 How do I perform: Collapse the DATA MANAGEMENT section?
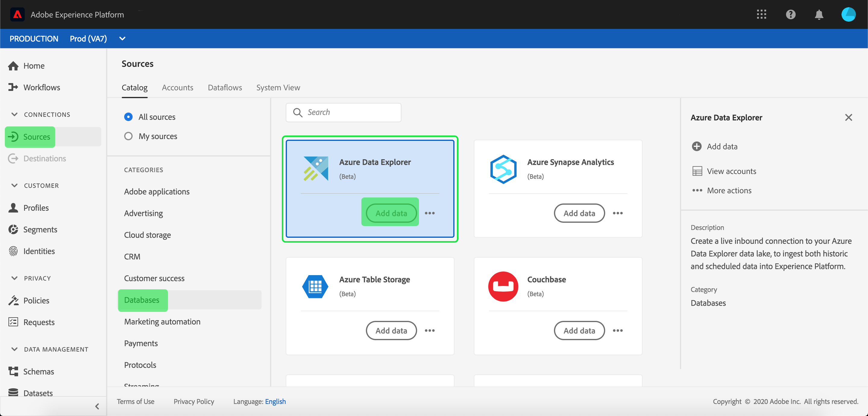[x=14, y=349]
